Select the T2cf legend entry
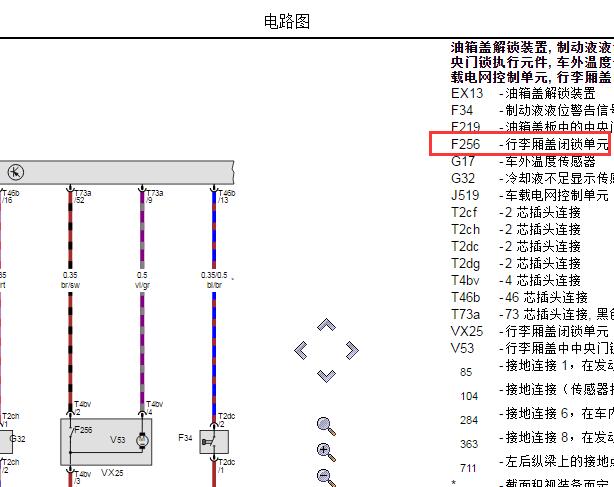This screenshot has width=614, height=487. click(x=516, y=212)
